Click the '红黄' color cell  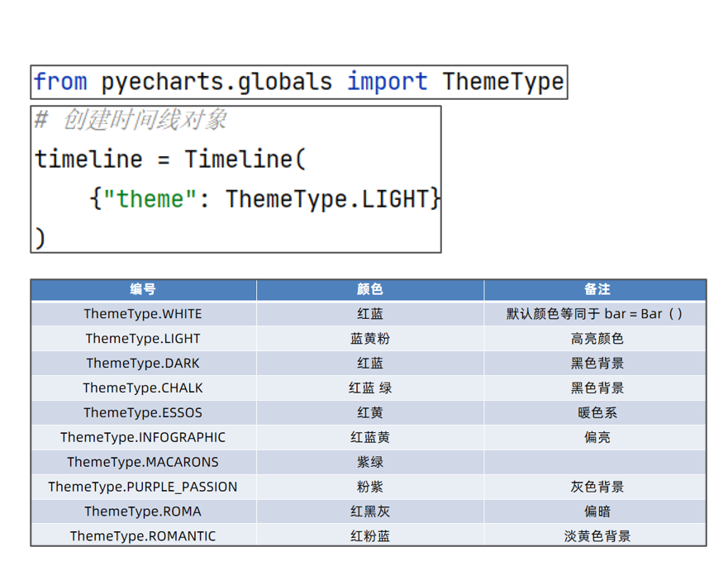[370, 413]
